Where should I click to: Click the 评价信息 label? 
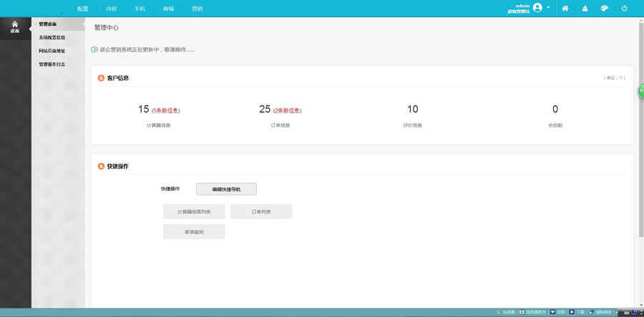coord(412,125)
